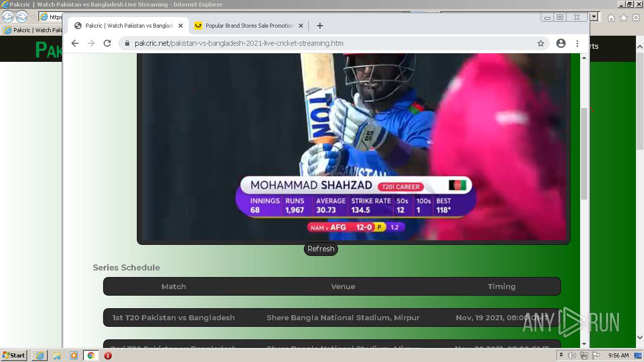644x362 pixels.
Task: Close the Popular Brand Stores tab
Action: [301, 26]
